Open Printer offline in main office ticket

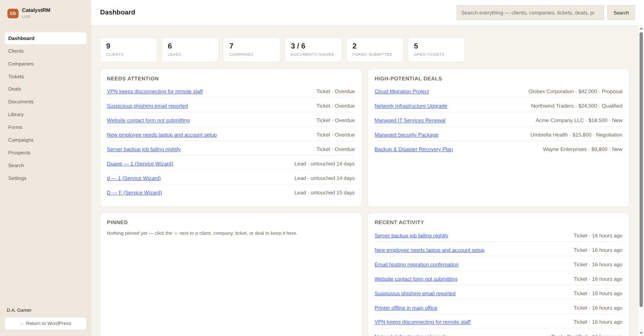(406, 308)
